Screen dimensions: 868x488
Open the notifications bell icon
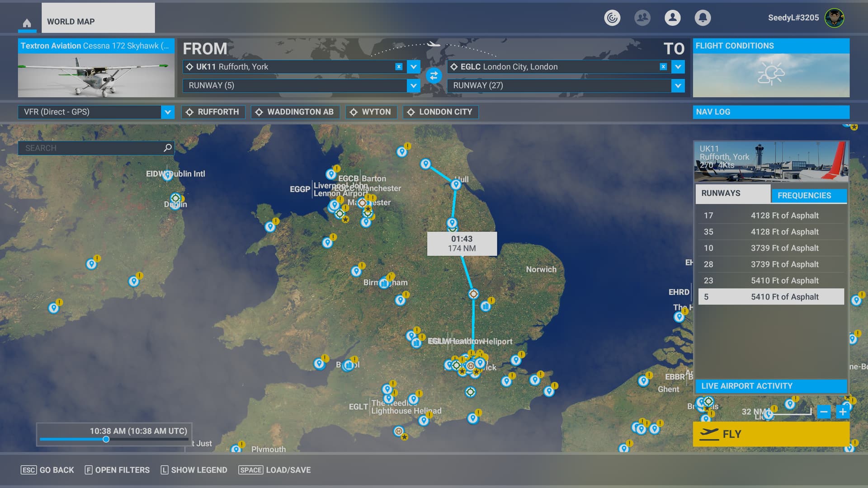703,18
